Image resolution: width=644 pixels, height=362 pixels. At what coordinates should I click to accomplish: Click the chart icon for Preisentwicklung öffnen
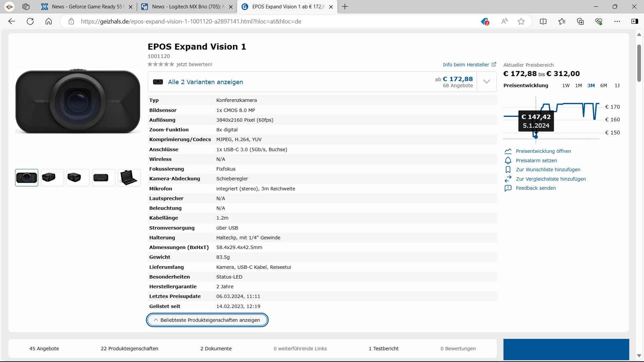point(508,151)
